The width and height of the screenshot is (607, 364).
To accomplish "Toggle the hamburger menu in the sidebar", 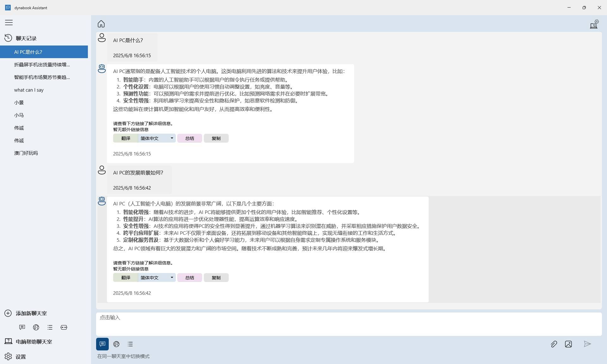I will [9, 22].
